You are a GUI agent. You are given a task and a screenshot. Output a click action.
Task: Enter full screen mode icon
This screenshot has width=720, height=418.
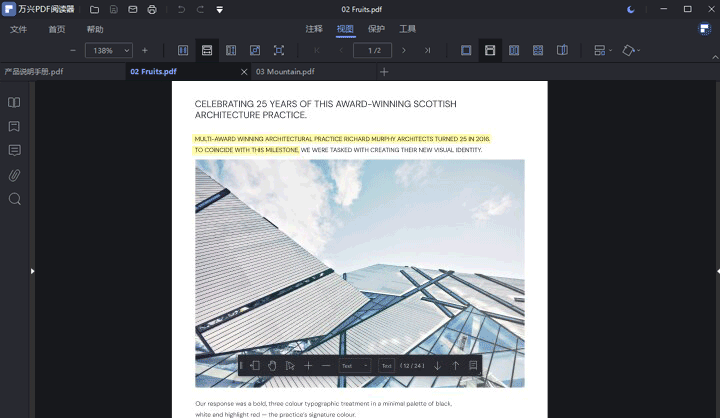[x=279, y=50]
